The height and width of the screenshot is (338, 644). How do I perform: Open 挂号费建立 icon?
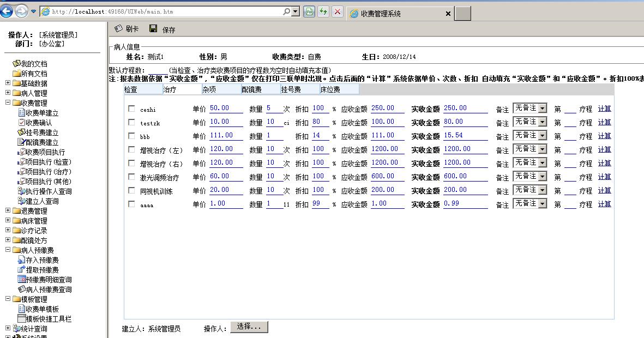click(22, 132)
